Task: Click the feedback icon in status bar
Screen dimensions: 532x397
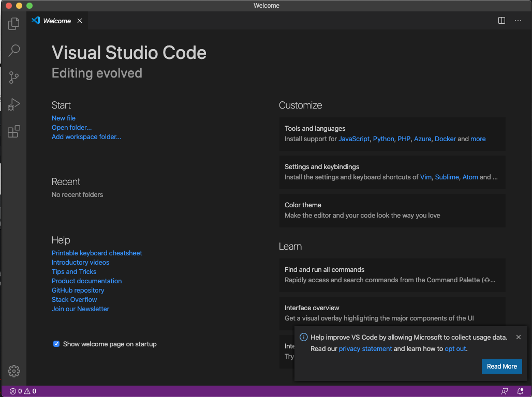Action: point(505,391)
